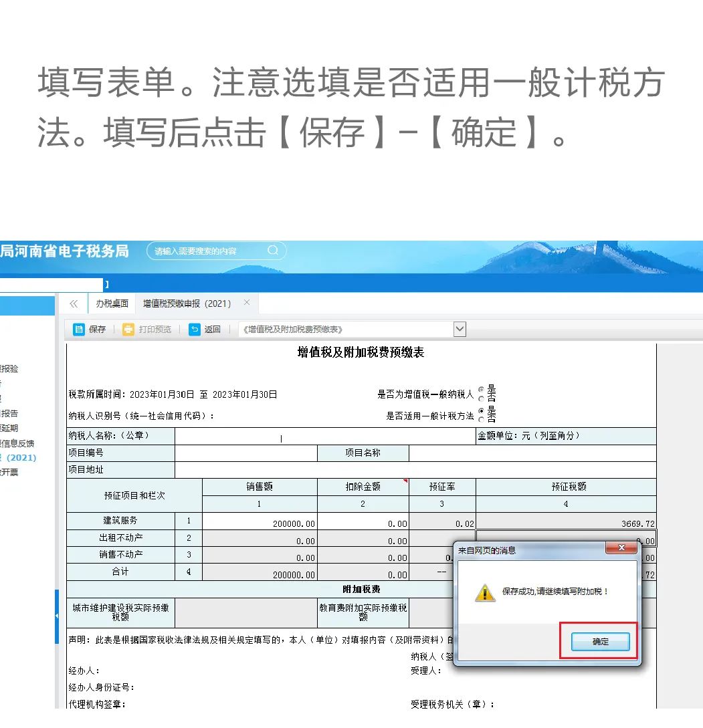The height and width of the screenshot is (728, 703).
Task: Click the 销售额 column header
Action: [260, 487]
